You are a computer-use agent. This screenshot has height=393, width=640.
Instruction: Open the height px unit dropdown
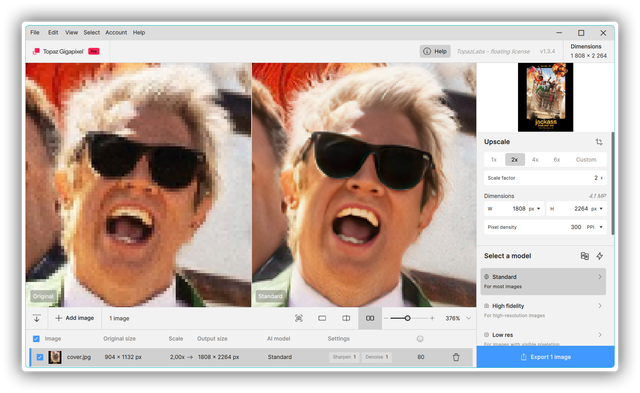[597, 209]
